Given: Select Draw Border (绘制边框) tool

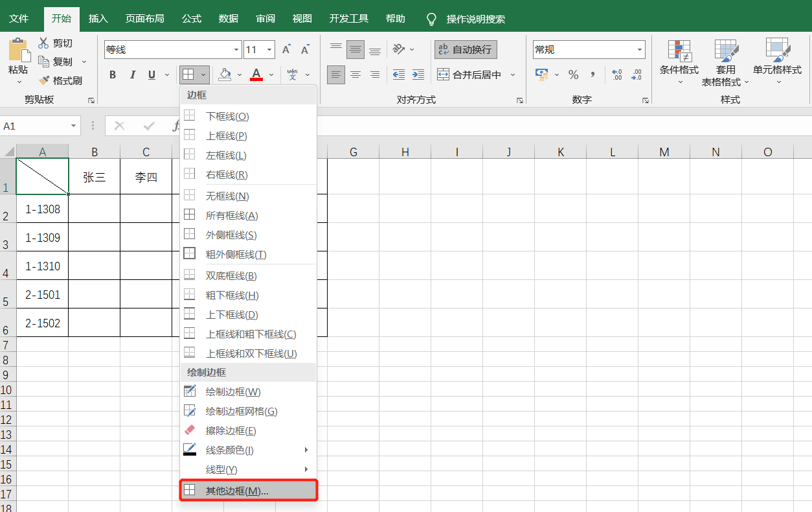Looking at the screenshot, I should 249,391.
